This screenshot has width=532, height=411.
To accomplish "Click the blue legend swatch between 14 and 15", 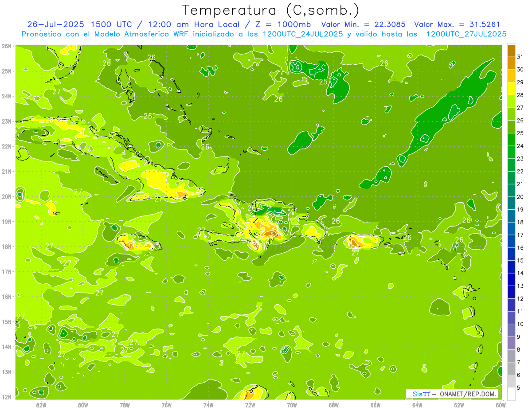I will (x=511, y=266).
